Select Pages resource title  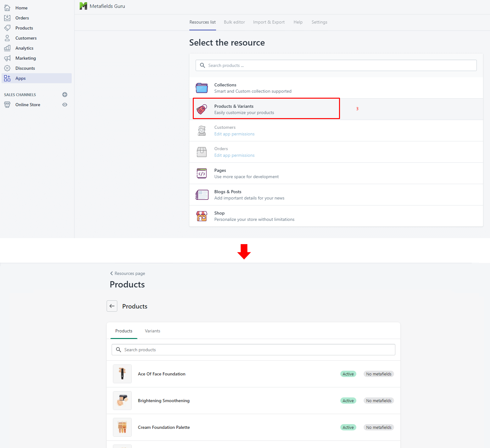click(220, 170)
